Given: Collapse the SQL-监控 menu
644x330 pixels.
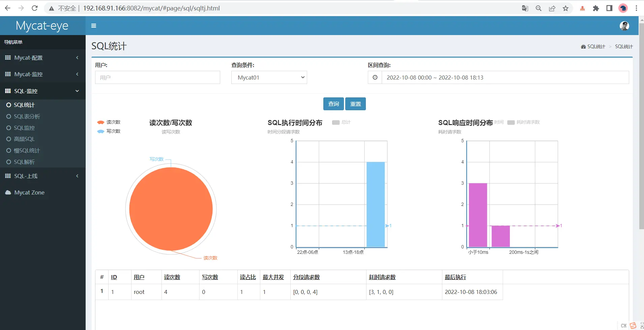Looking at the screenshot, I should [43, 91].
